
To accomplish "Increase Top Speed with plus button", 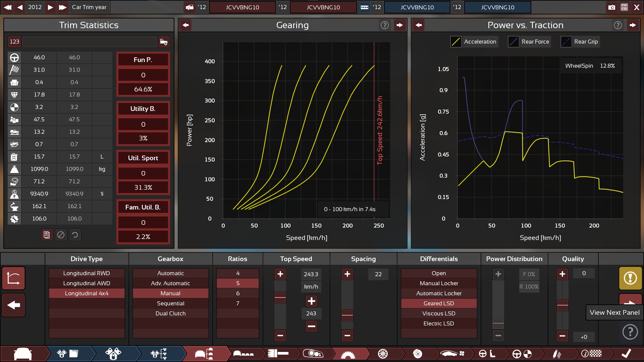I will 280,274.
